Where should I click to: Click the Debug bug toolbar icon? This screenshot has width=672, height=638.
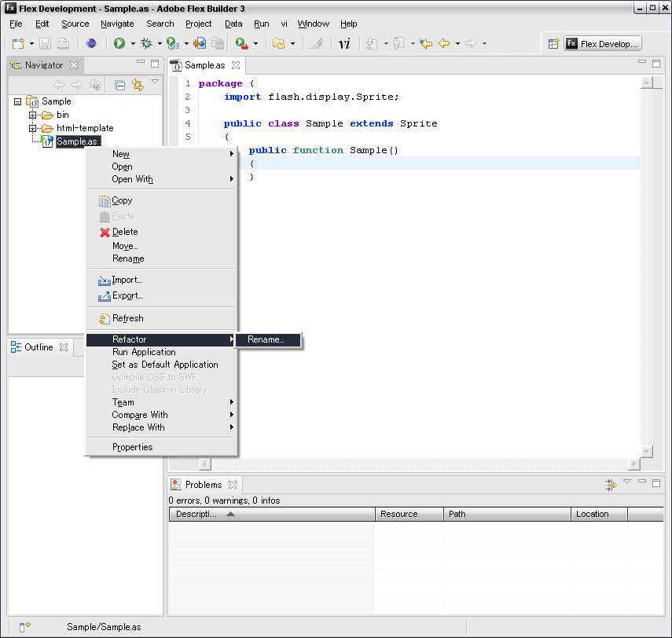tap(146, 44)
